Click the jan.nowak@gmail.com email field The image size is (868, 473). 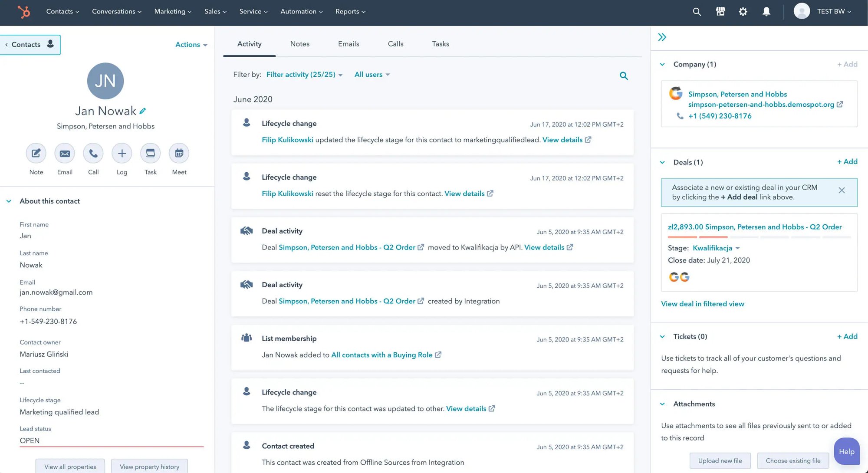(x=56, y=292)
